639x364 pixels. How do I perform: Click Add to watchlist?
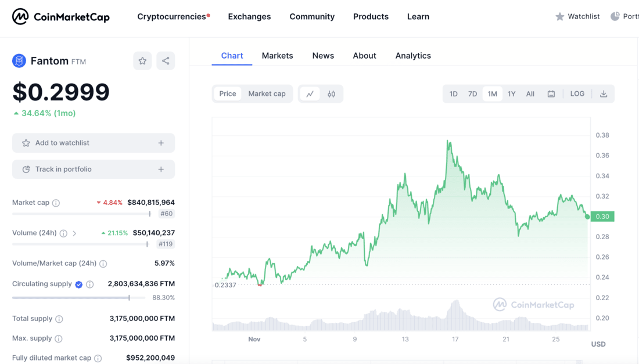click(x=93, y=143)
